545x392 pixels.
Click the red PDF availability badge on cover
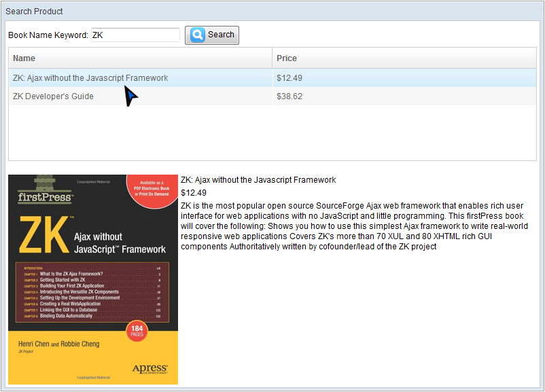pyautogui.click(x=153, y=189)
